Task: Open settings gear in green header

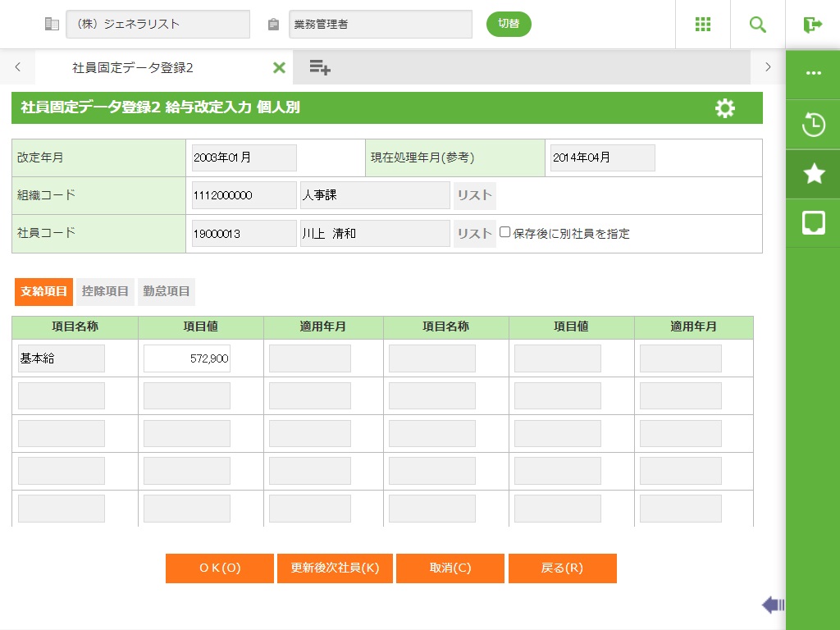Action: [725, 108]
